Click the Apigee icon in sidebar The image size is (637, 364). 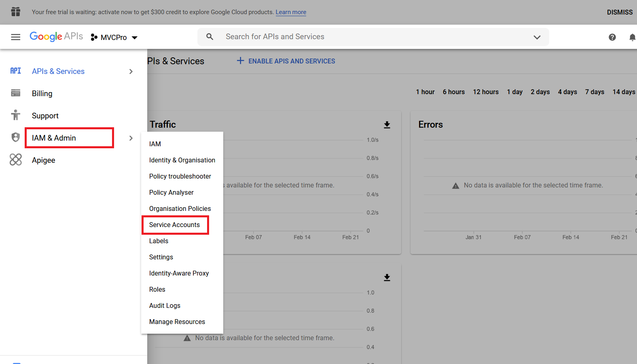click(16, 160)
